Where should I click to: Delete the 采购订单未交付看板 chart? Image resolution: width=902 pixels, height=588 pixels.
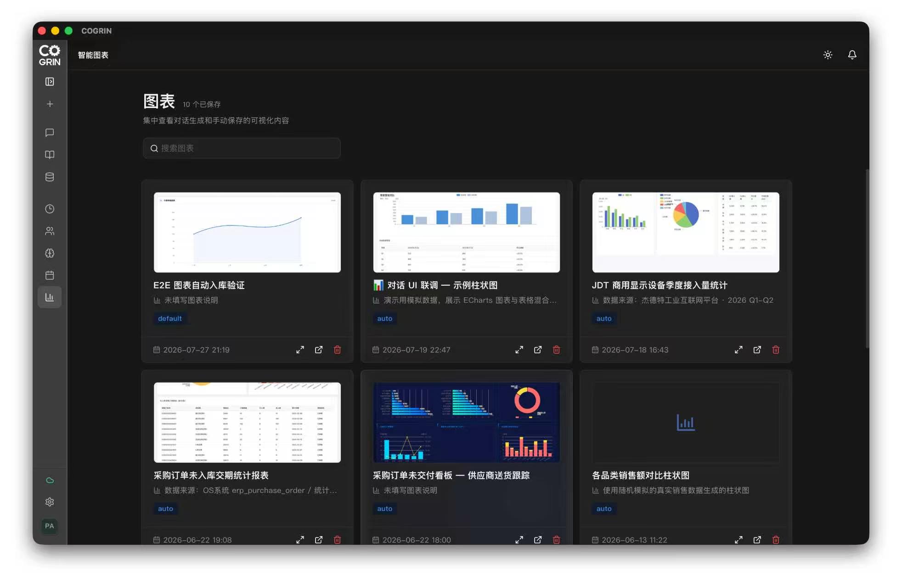tap(556, 540)
